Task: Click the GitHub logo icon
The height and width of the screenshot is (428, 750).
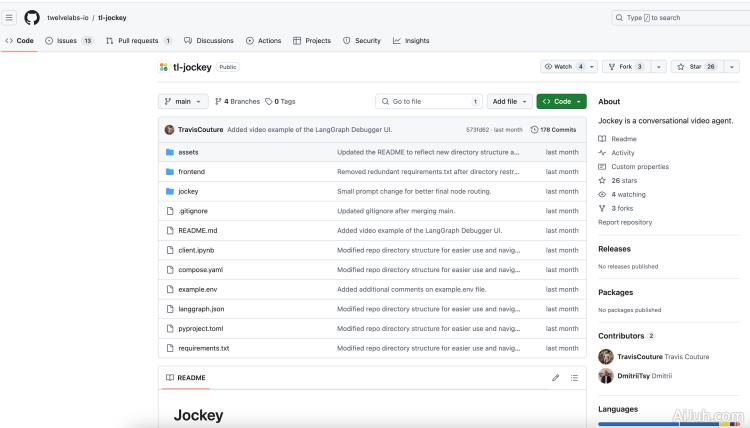Action: [32, 17]
